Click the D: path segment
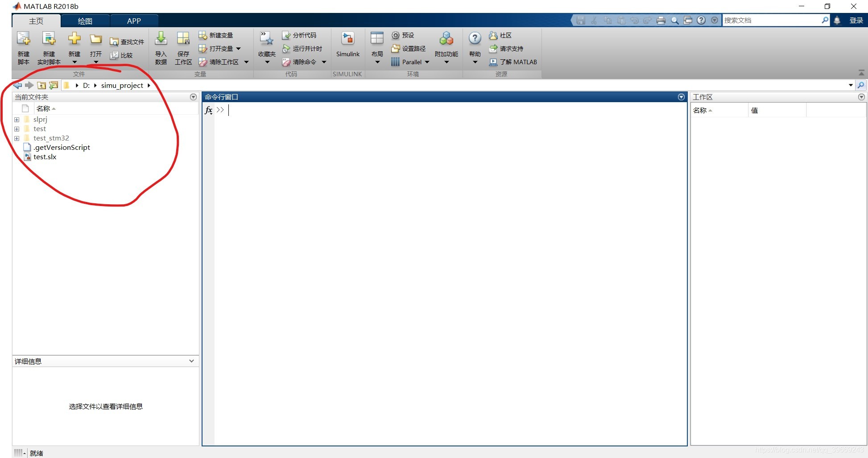Viewport: 868px width, 458px height. (86, 85)
